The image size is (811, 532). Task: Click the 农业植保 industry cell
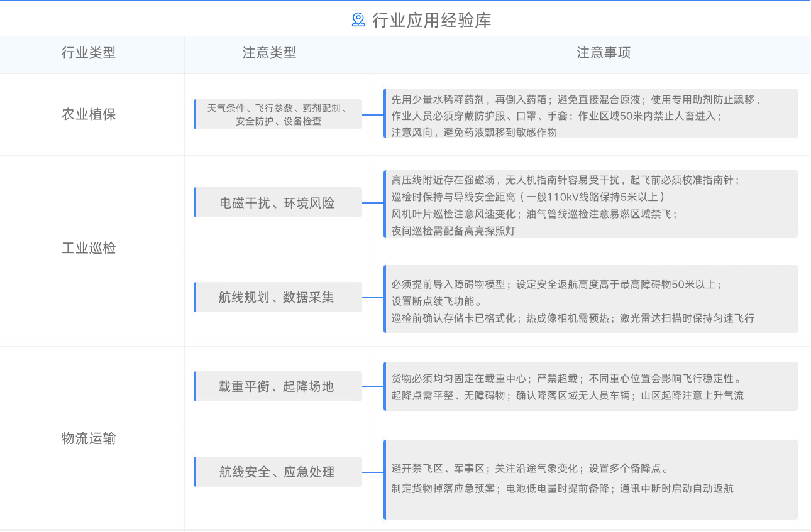click(89, 114)
